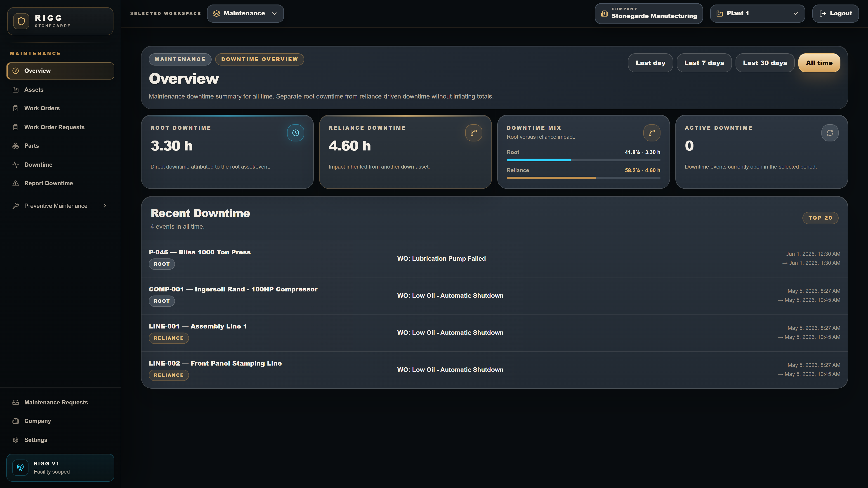Click the factory icon in Plant 1 selector
This screenshot has width=868, height=488.
pyautogui.click(x=720, y=14)
